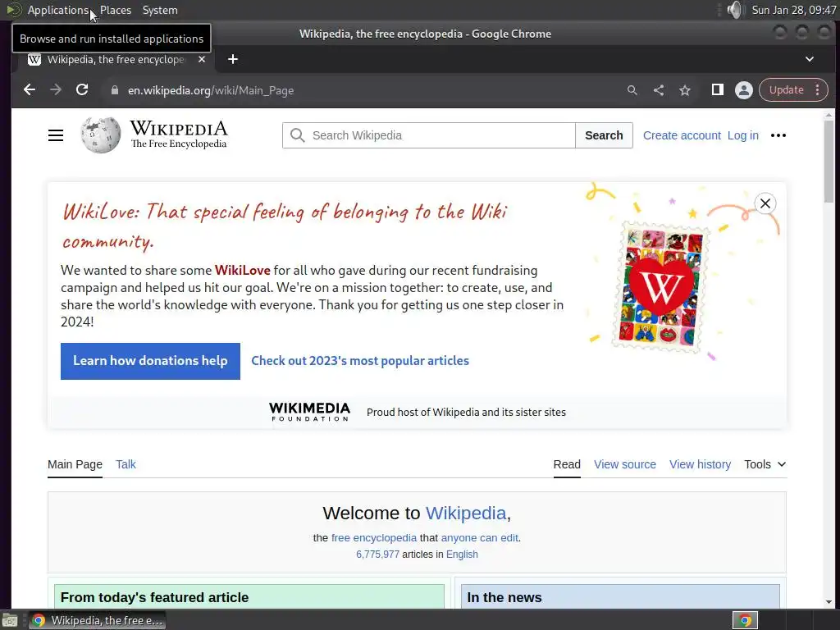Click the date and time clock
This screenshot has width=840, height=630.
tap(794, 10)
